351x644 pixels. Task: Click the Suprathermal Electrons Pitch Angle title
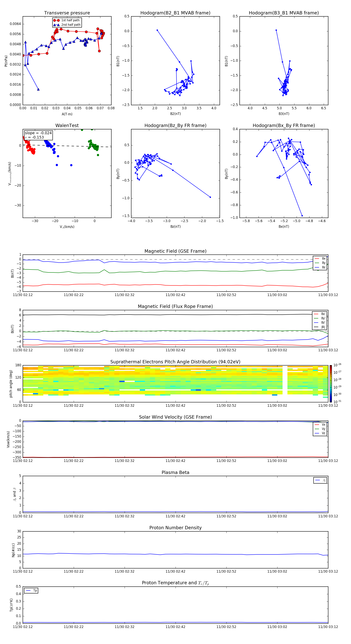pos(175,362)
